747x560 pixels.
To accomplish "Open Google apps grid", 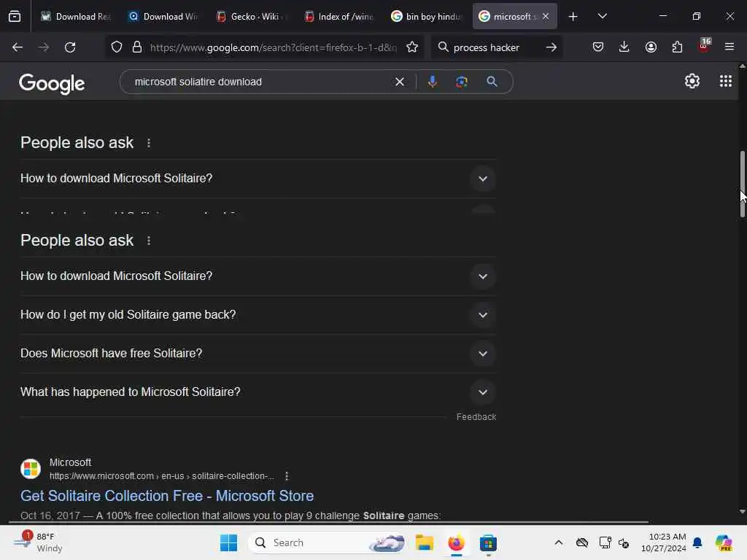I will point(726,82).
